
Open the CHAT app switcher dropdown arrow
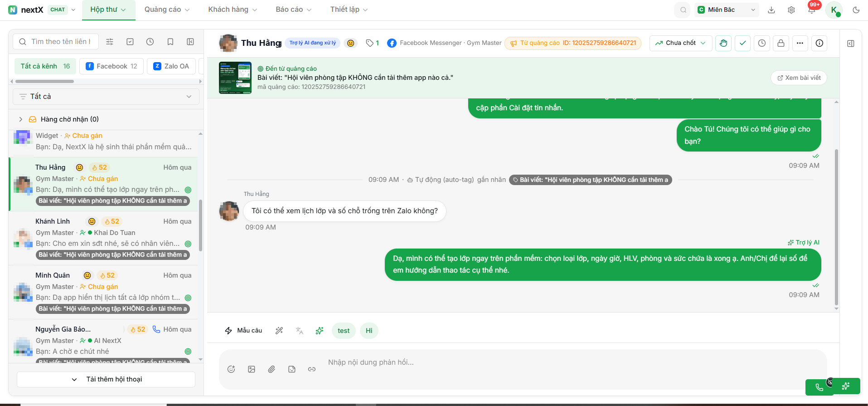click(x=73, y=10)
